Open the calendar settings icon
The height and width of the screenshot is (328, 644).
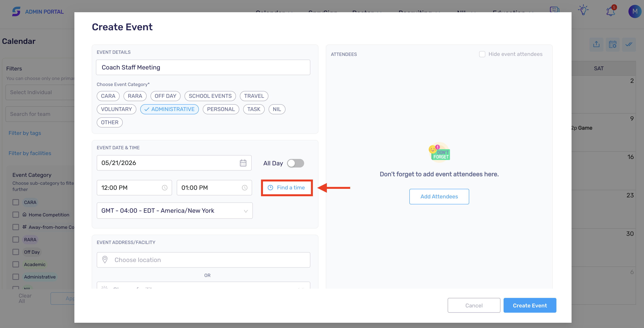[613, 44]
